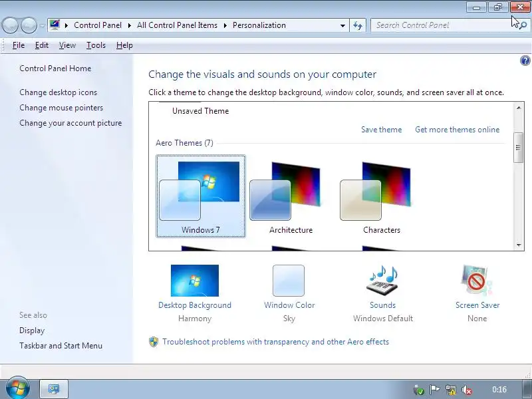Click the Unsaved Theme label
532x399 pixels.
201,111
